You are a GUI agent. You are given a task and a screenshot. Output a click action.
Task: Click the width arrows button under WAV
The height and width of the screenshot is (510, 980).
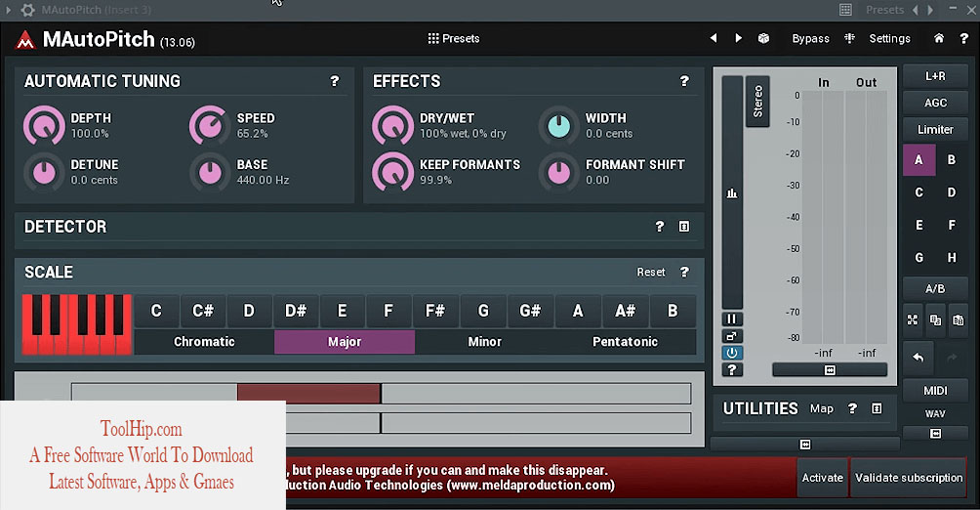[935, 433]
